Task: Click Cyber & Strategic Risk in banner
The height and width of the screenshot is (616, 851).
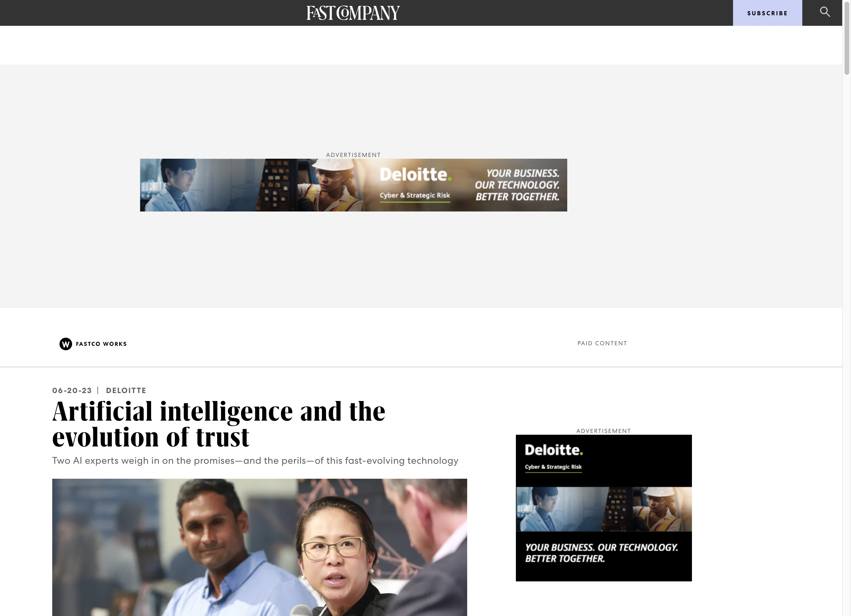Action: tap(415, 195)
